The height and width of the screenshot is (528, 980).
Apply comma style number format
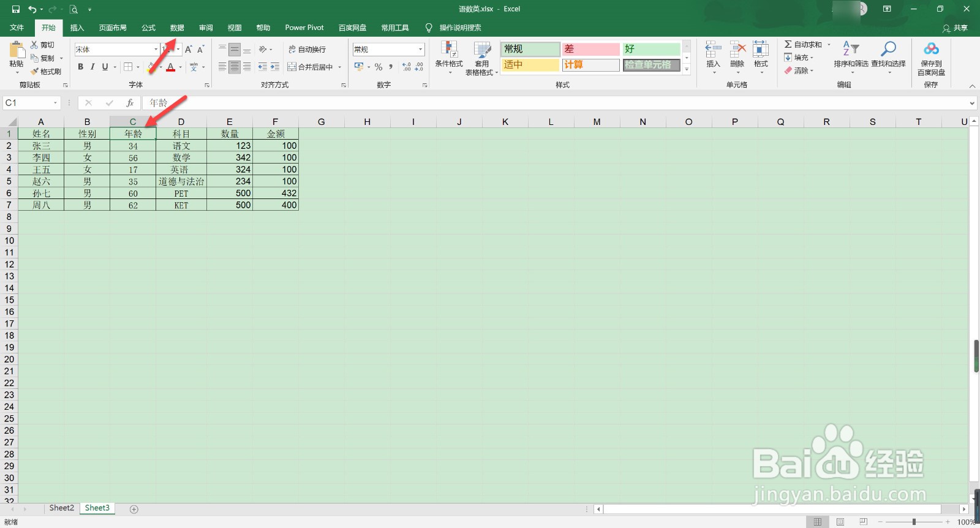click(390, 67)
